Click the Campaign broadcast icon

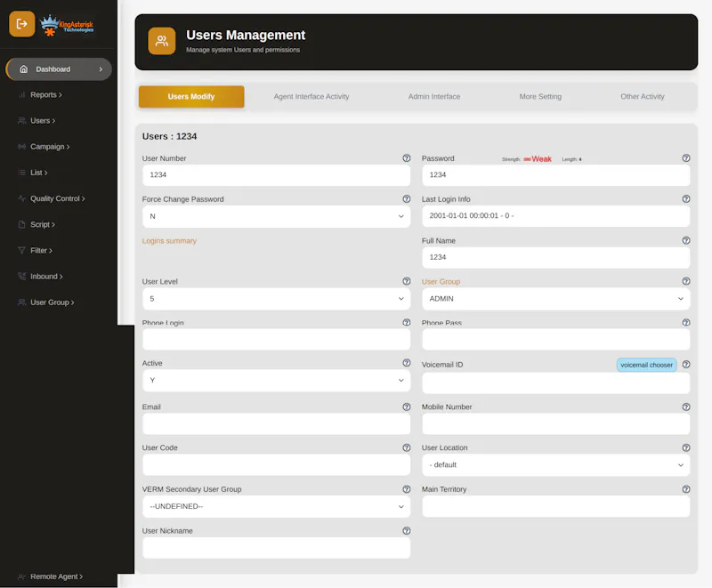tap(21, 147)
